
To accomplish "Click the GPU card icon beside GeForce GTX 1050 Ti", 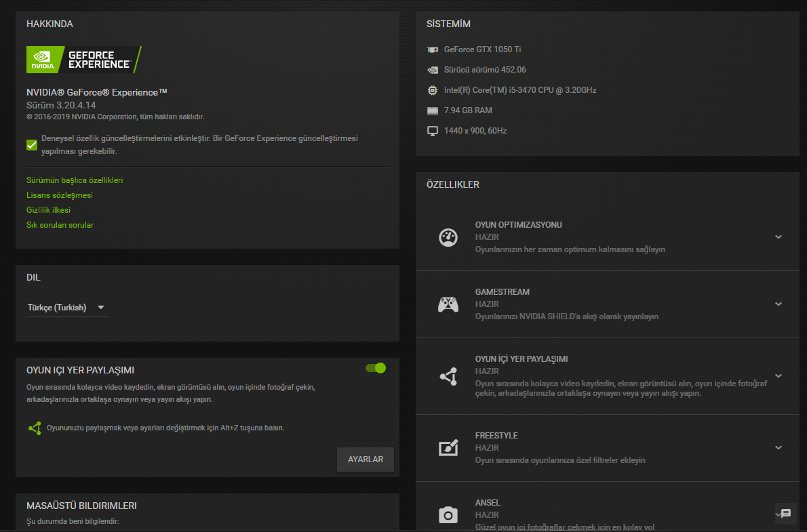I will pos(433,49).
